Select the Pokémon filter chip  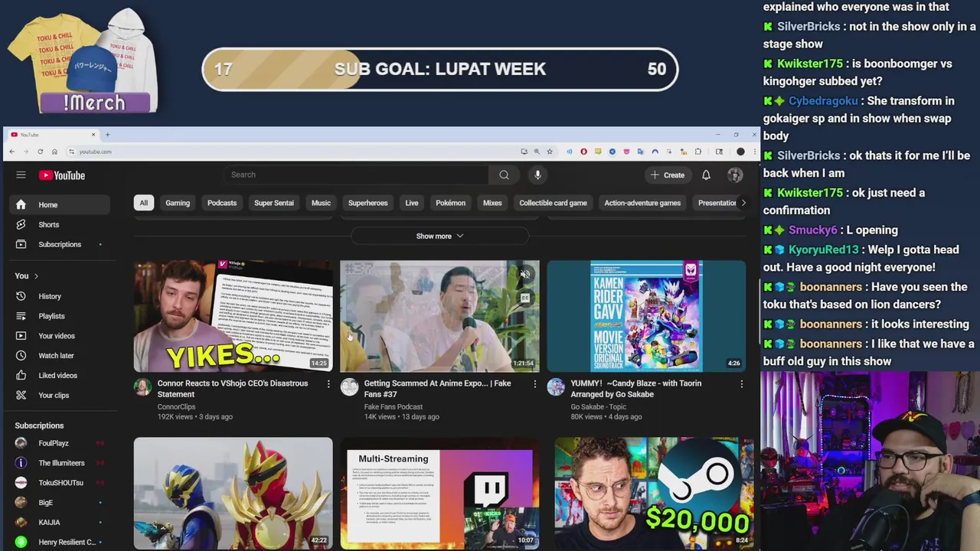point(450,203)
